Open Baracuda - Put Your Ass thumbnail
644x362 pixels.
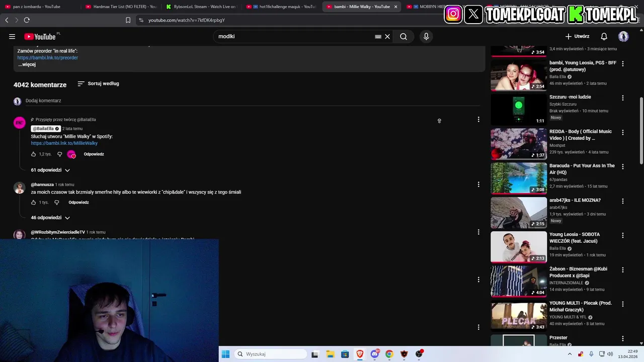(519, 178)
